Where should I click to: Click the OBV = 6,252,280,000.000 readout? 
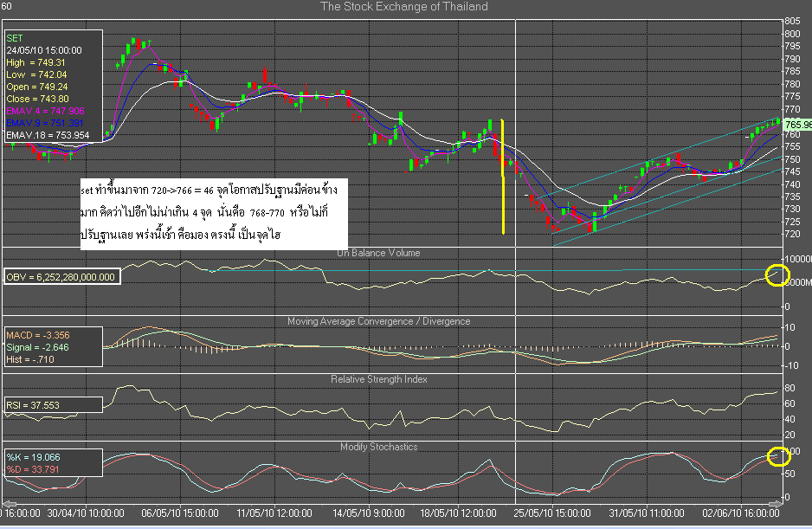tap(61, 277)
